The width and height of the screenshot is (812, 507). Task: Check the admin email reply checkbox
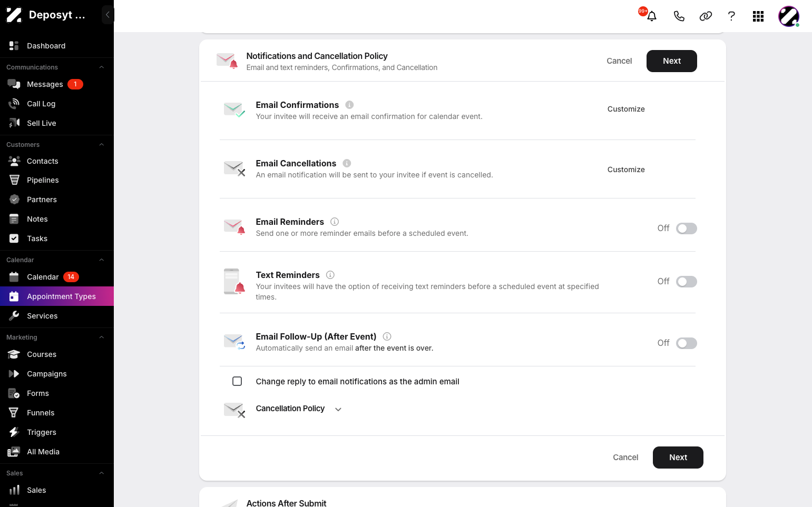click(237, 381)
